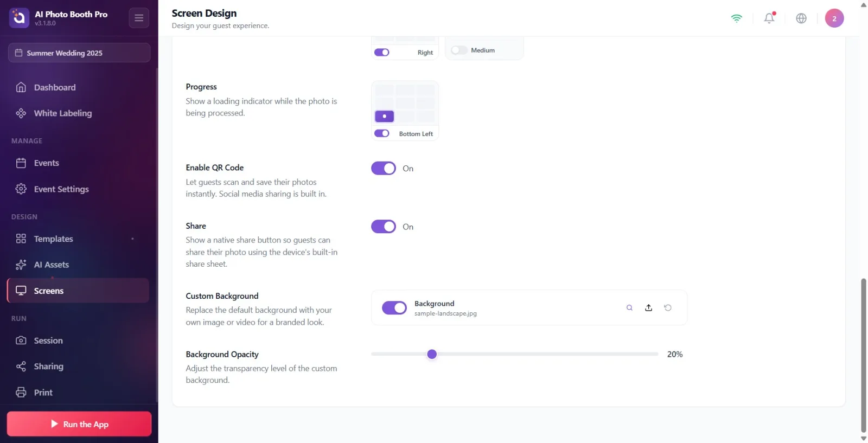Reset the custom background image icon
This screenshot has width=868, height=443.
[668, 308]
